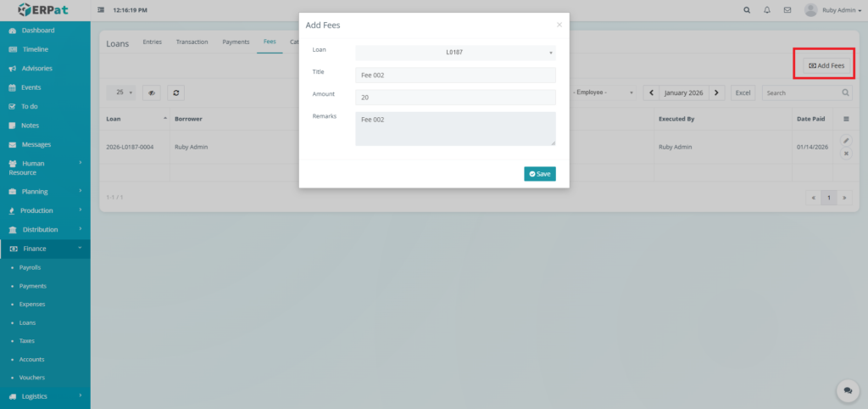868x409 pixels.
Task: Open Loans under Finance
Action: (x=27, y=322)
